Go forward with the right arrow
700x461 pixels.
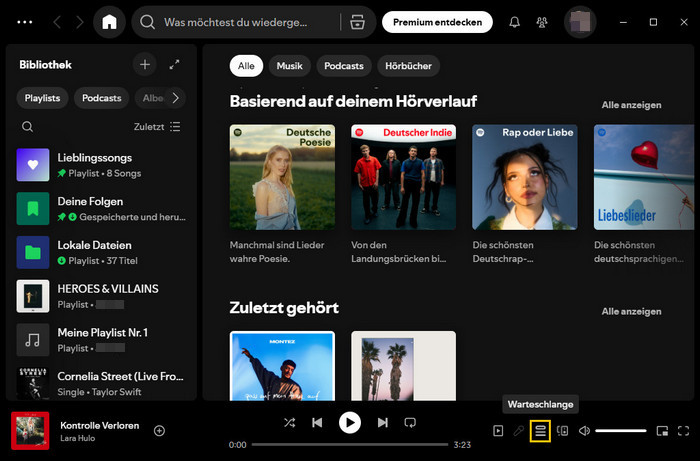(x=79, y=22)
